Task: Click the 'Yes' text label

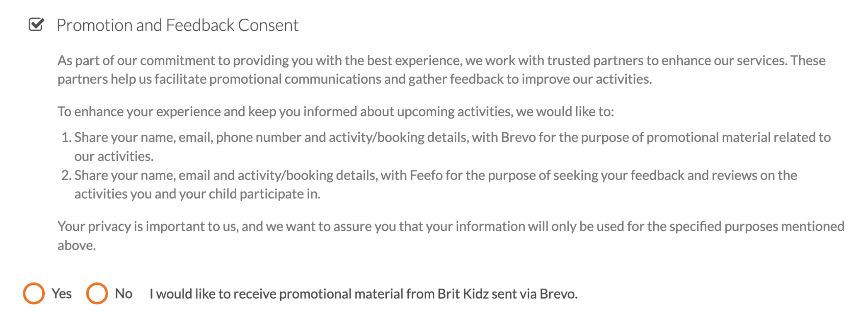Action: pos(62,294)
